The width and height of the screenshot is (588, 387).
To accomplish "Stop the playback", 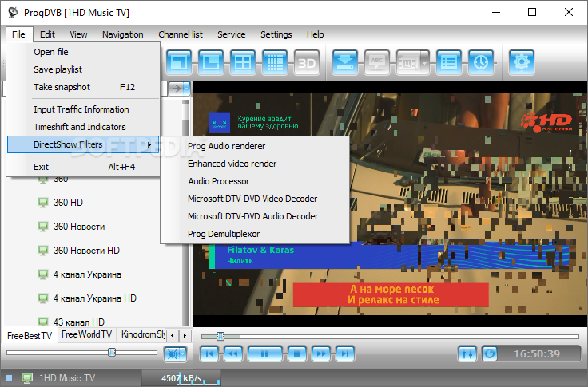I will coord(297,353).
